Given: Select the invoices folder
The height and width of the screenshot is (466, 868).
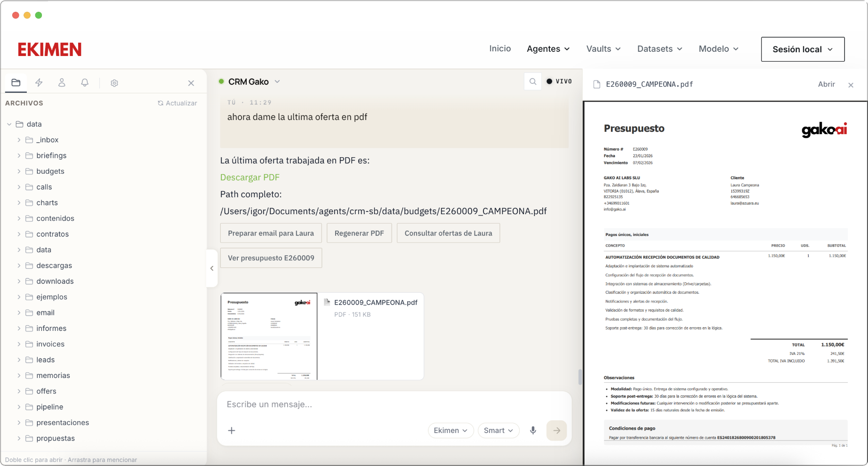Looking at the screenshot, I should click(50, 344).
